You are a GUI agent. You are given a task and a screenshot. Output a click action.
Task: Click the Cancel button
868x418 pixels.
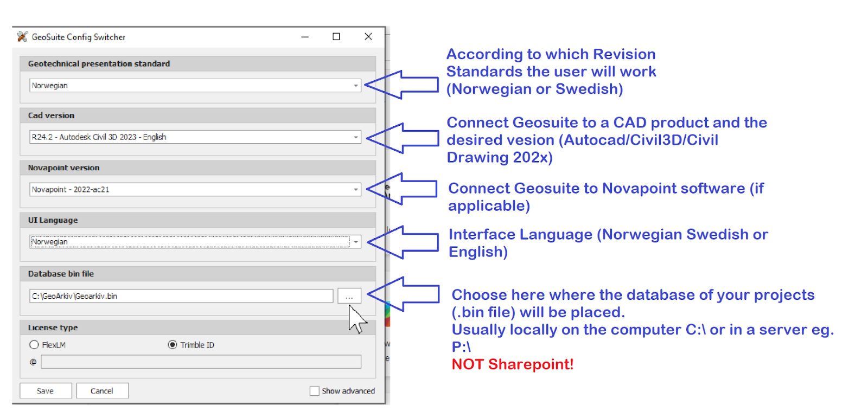(x=102, y=391)
